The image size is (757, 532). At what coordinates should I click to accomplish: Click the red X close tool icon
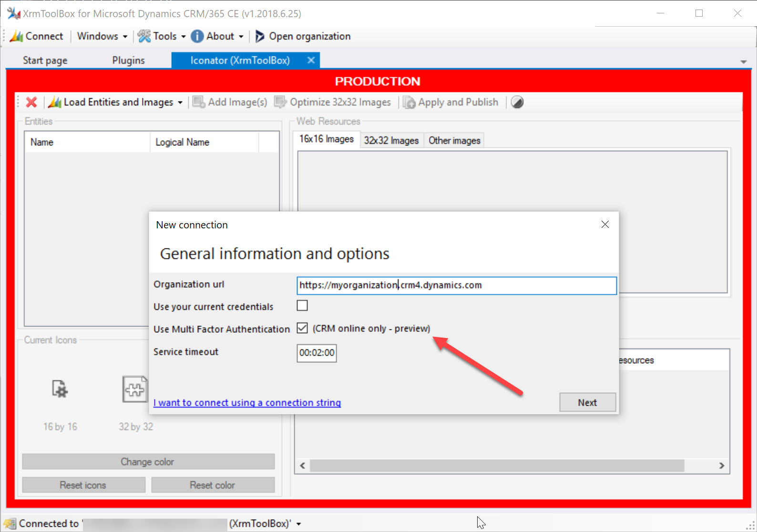(31, 102)
